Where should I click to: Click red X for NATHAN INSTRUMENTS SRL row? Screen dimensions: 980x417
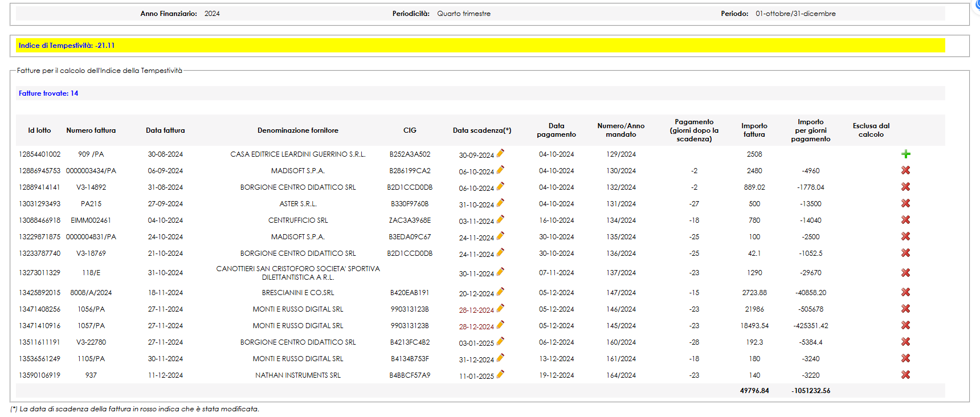(x=905, y=375)
